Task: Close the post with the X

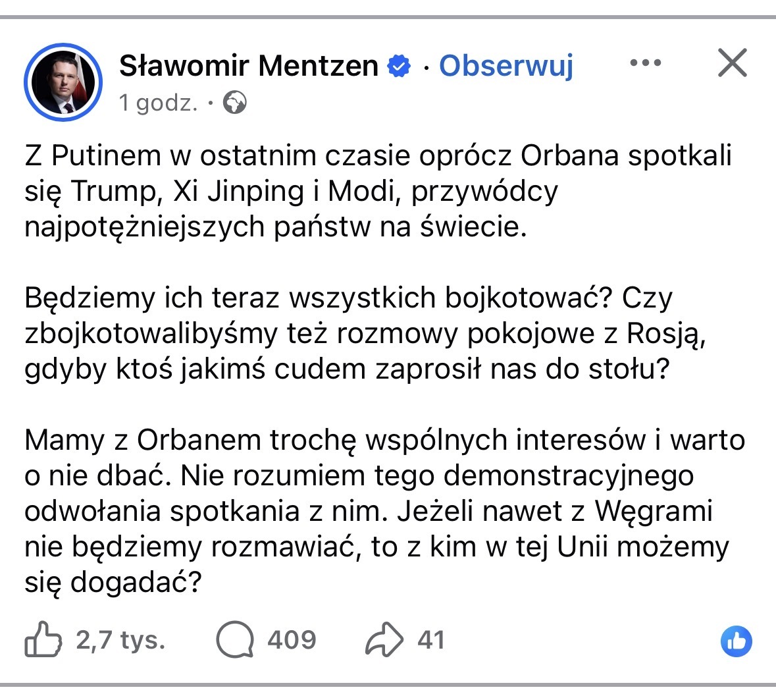Action: (x=732, y=63)
